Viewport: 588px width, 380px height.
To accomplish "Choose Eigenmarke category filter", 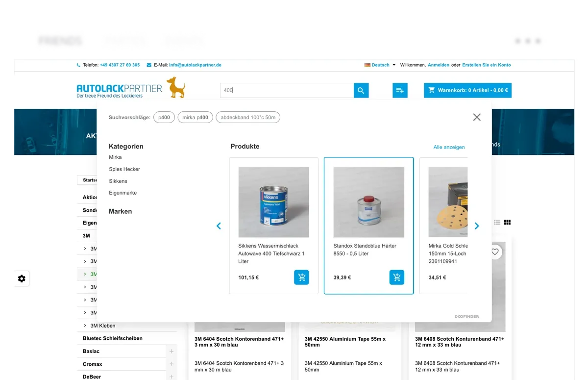I will [123, 193].
